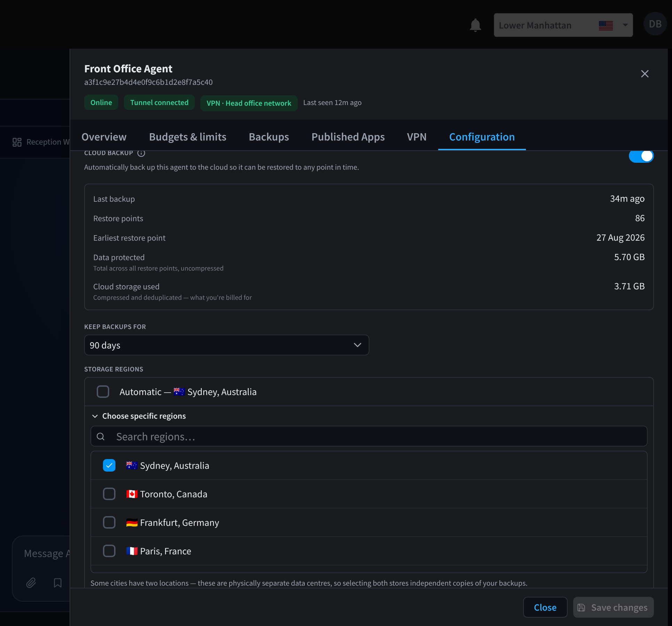Click Save changes button

point(613,608)
